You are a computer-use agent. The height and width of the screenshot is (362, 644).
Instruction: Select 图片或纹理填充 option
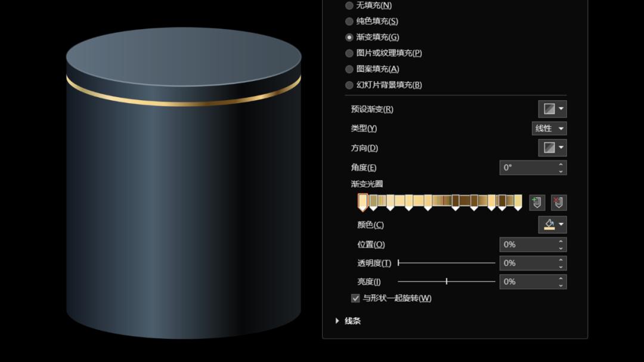tap(349, 52)
